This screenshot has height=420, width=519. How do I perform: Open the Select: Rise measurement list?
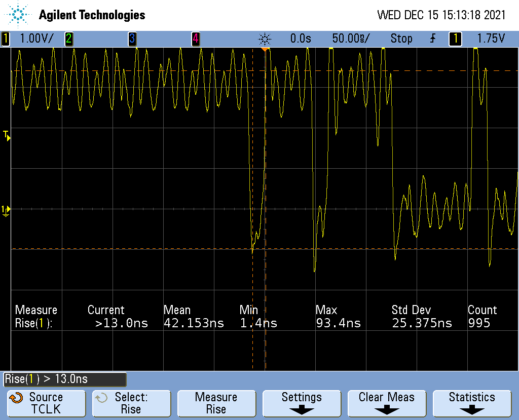coord(131,403)
